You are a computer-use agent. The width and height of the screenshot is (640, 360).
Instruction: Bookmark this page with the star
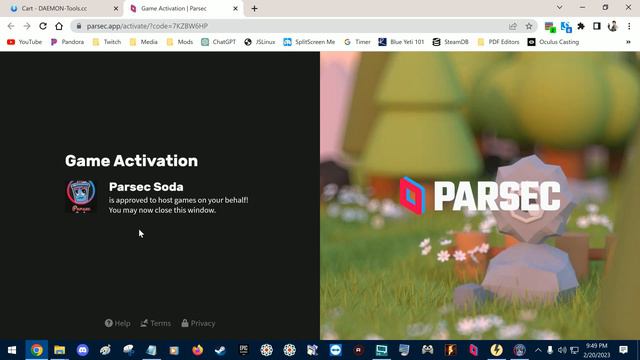pos(529,26)
